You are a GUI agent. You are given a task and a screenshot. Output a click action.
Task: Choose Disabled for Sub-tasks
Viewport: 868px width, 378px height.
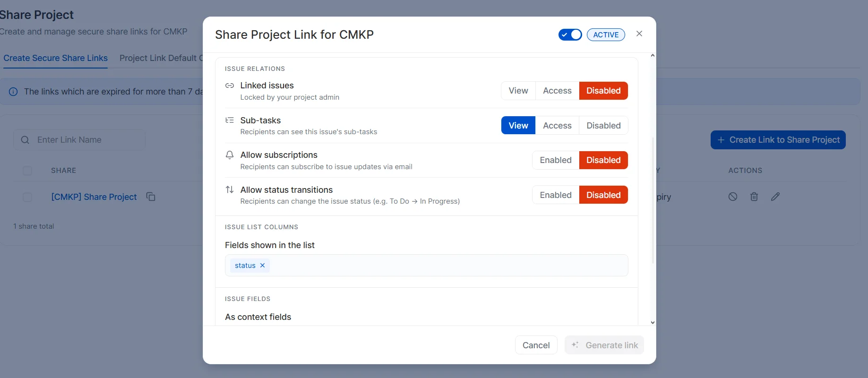point(603,126)
